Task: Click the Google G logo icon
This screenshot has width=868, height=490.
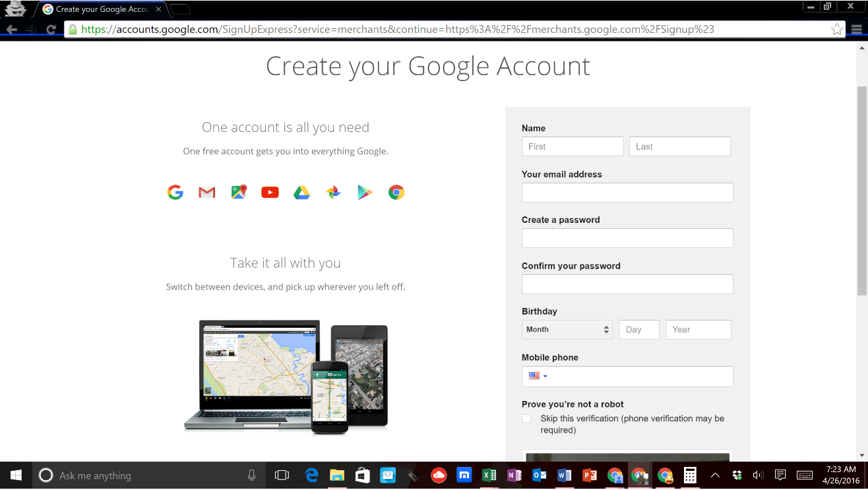Action: click(175, 193)
